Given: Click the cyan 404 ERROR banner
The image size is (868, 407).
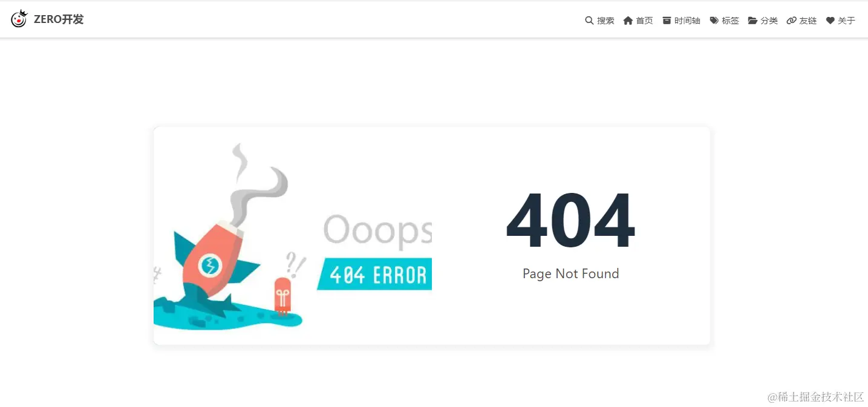Looking at the screenshot, I should pyautogui.click(x=374, y=275).
